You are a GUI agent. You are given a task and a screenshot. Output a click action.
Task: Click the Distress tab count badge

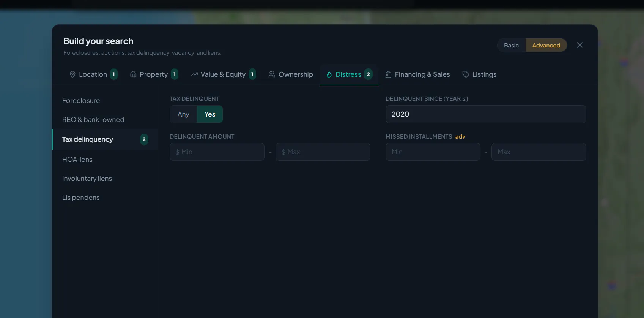tap(368, 74)
